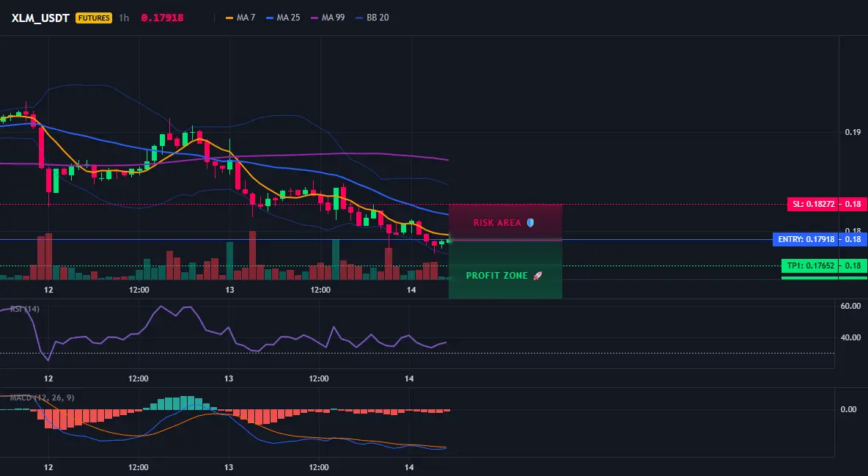Click the FUTURES badge

point(94,18)
